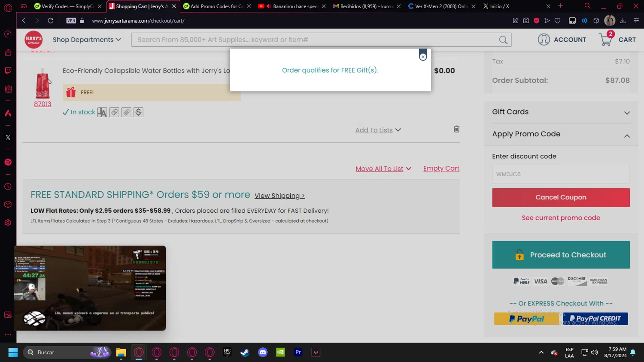Click the picture-in-picture video popup

click(90, 288)
